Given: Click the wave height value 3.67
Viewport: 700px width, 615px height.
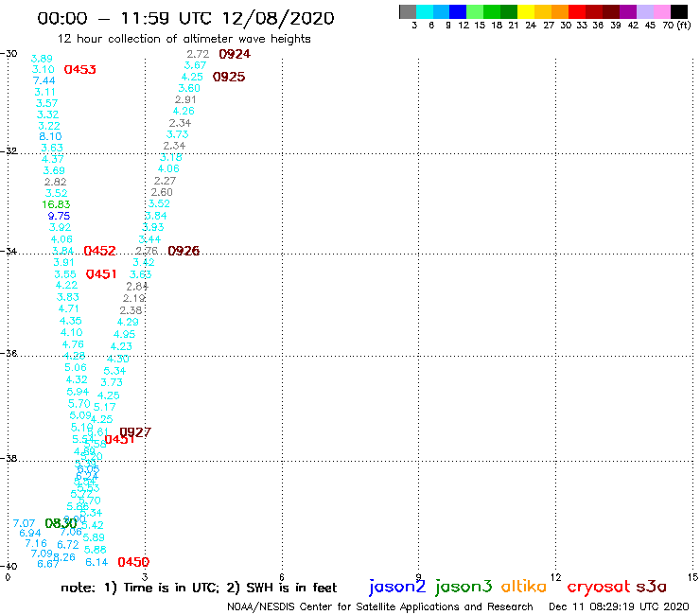Looking at the screenshot, I should pos(195,65).
